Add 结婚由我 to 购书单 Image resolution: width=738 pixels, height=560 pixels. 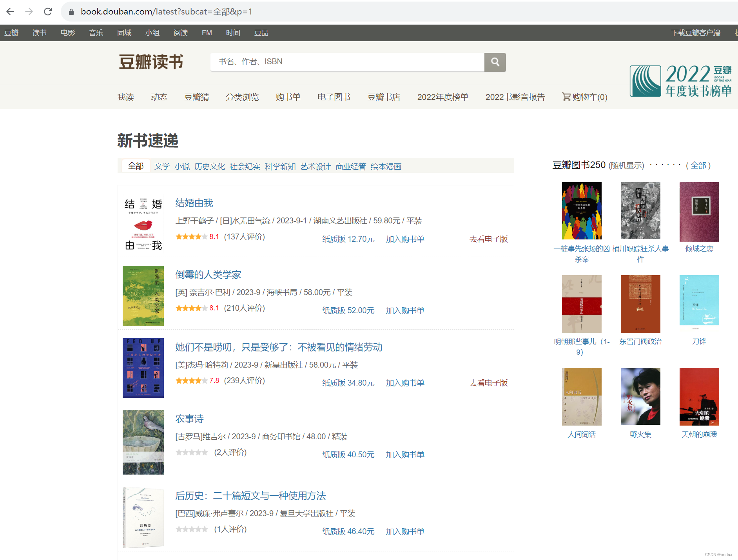[x=405, y=239]
